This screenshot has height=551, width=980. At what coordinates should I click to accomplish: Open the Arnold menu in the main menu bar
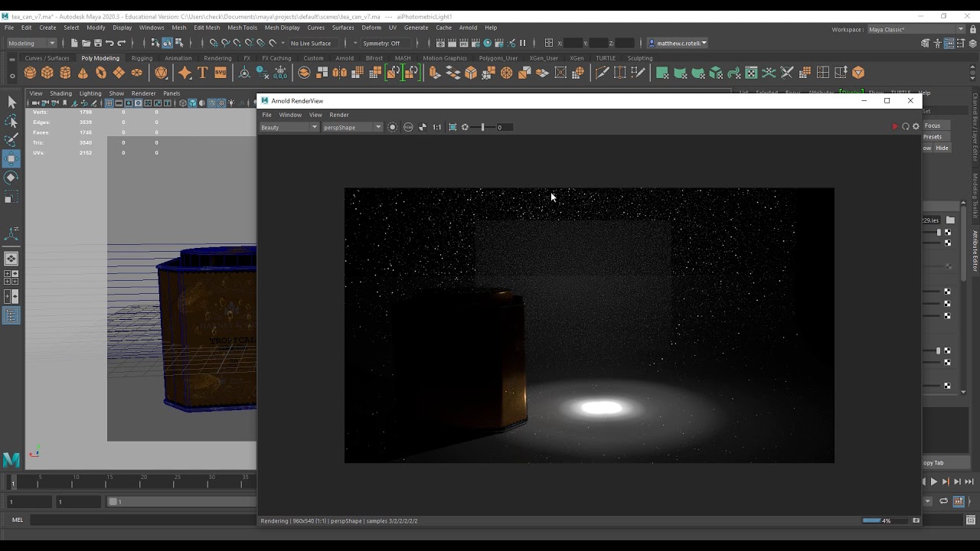pyautogui.click(x=468, y=28)
